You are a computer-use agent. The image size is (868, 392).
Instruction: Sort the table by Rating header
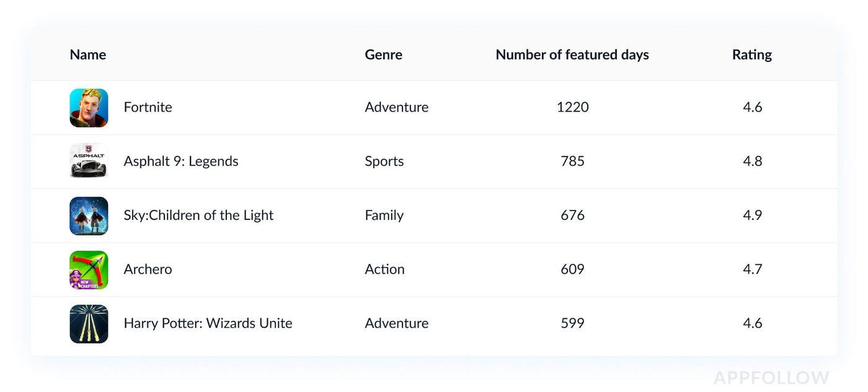click(x=751, y=54)
